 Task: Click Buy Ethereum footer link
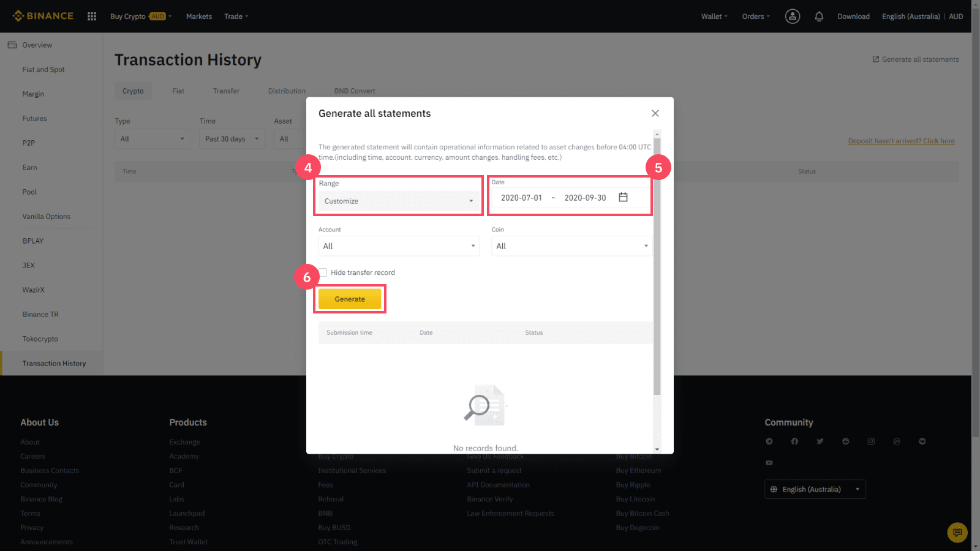638,470
